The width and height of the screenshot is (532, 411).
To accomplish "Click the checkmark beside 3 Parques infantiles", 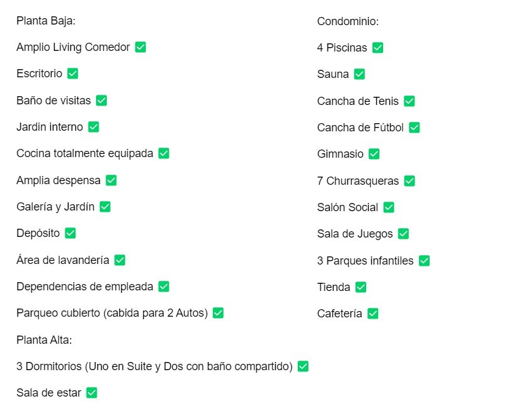I will click(x=424, y=260).
